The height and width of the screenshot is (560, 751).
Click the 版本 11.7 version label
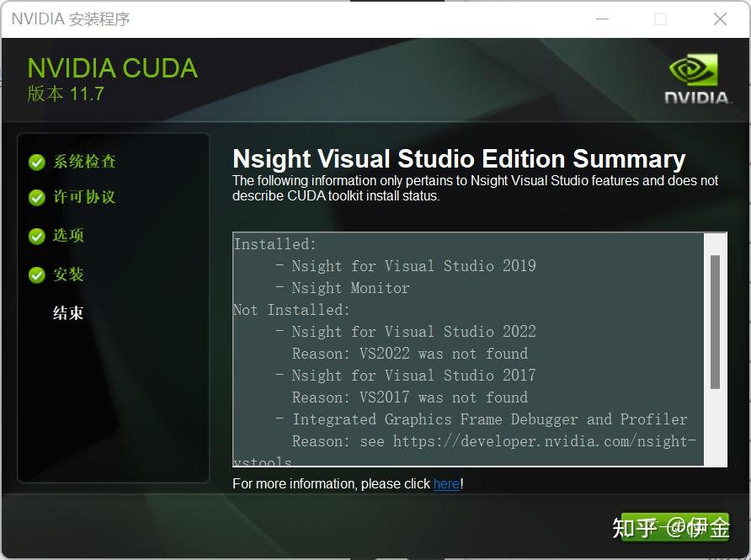point(66,94)
